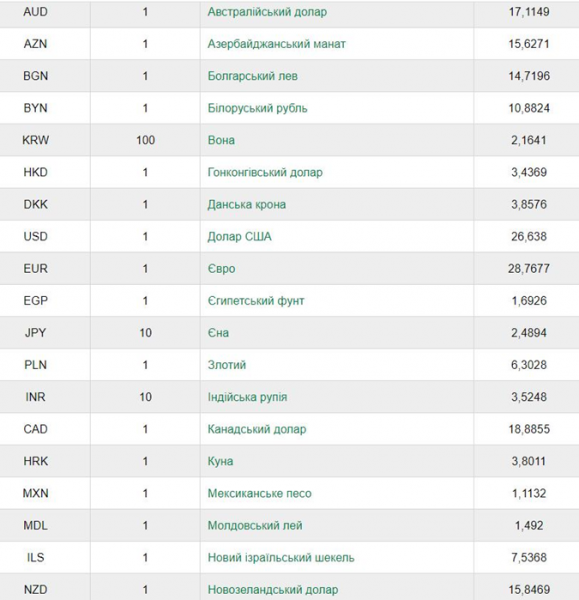Open the Євро currency link
579x600 pixels.
[221, 269]
